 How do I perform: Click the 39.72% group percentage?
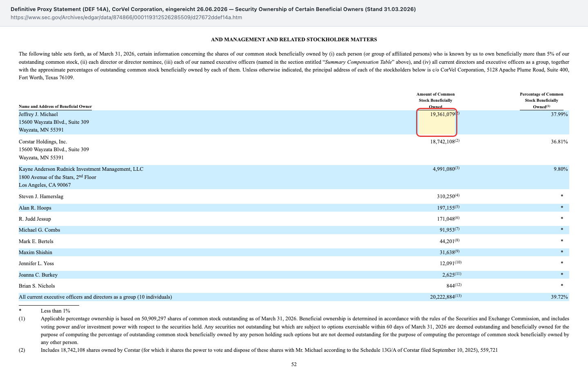point(559,297)
